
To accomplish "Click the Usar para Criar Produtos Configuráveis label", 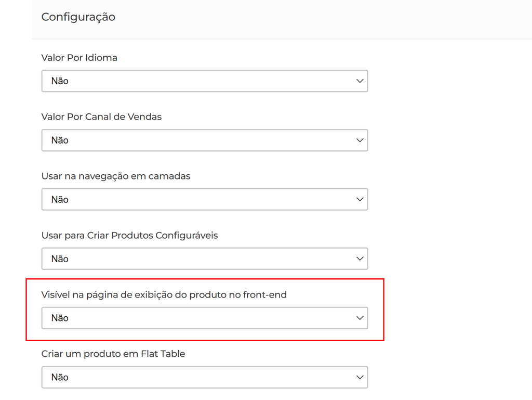I will (x=129, y=236).
